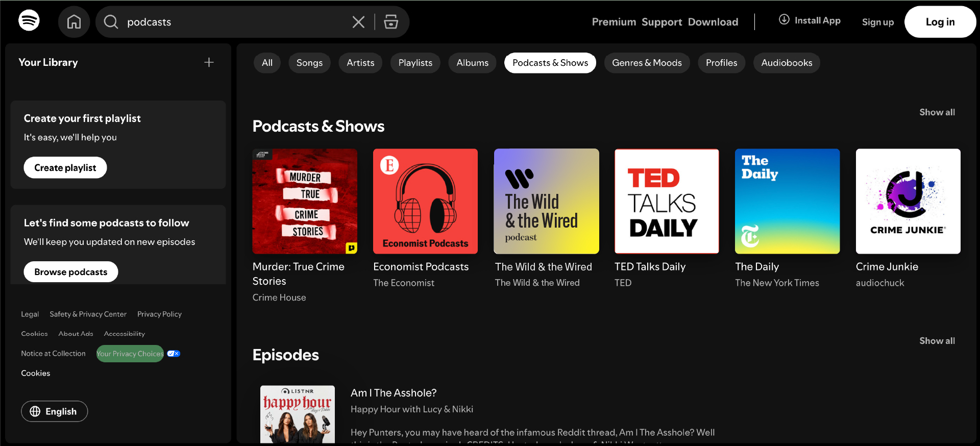Open the English language selector
This screenshot has height=446, width=980.
pos(55,411)
